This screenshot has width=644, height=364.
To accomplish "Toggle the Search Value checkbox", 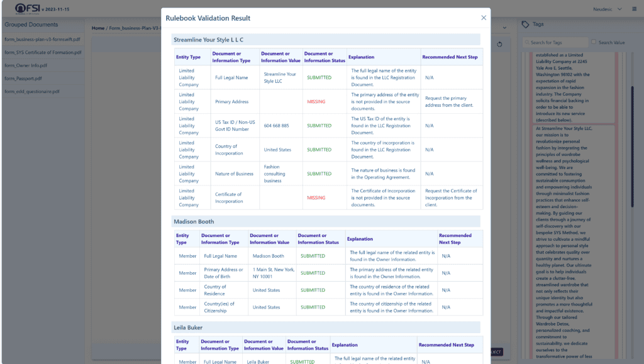I will pyautogui.click(x=594, y=42).
